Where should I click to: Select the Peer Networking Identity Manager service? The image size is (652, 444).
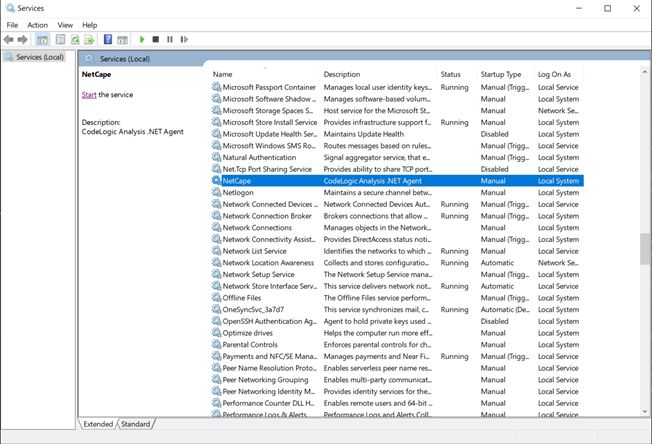pyautogui.click(x=397, y=391)
